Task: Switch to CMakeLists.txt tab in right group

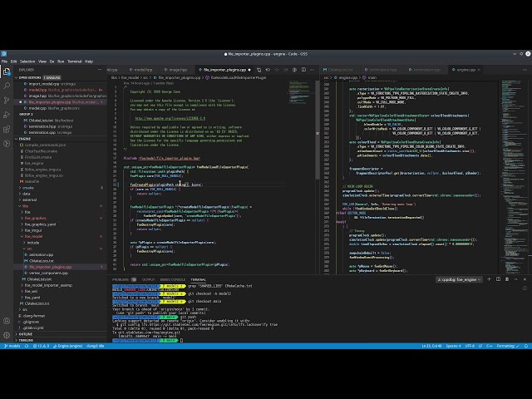Action: tap(337, 70)
